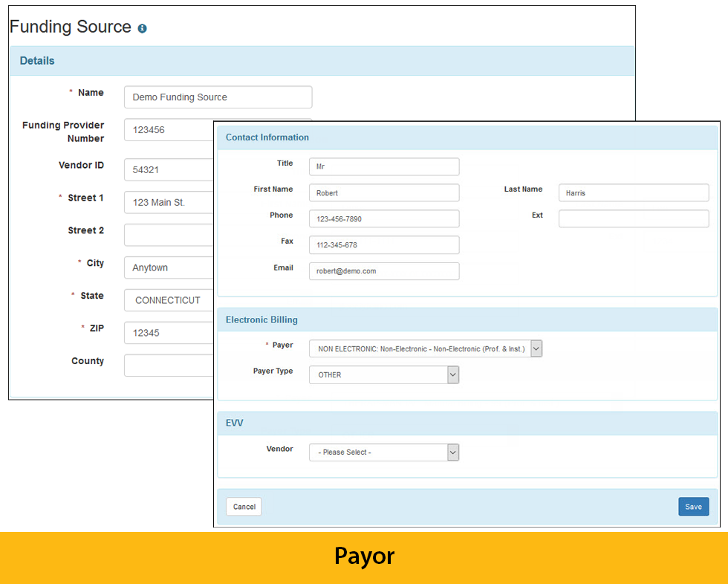
Task: Open the EVV Vendor dropdown
Action: coord(383,452)
